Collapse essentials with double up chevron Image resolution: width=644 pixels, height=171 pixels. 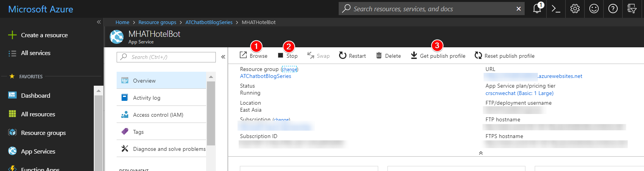coord(480,153)
